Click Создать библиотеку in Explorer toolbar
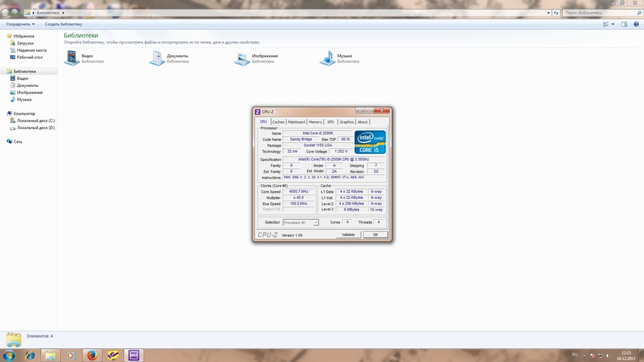 pyautogui.click(x=63, y=24)
